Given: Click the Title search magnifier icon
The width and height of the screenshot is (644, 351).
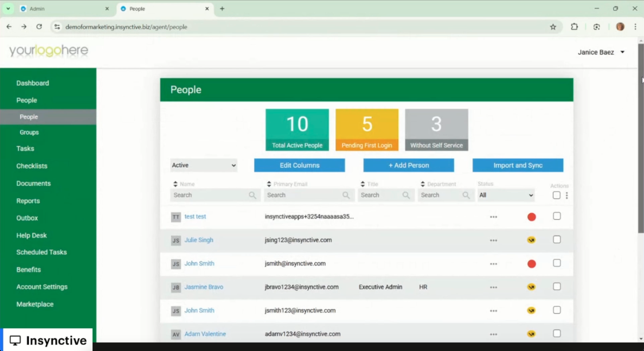Looking at the screenshot, I should pyautogui.click(x=406, y=195).
